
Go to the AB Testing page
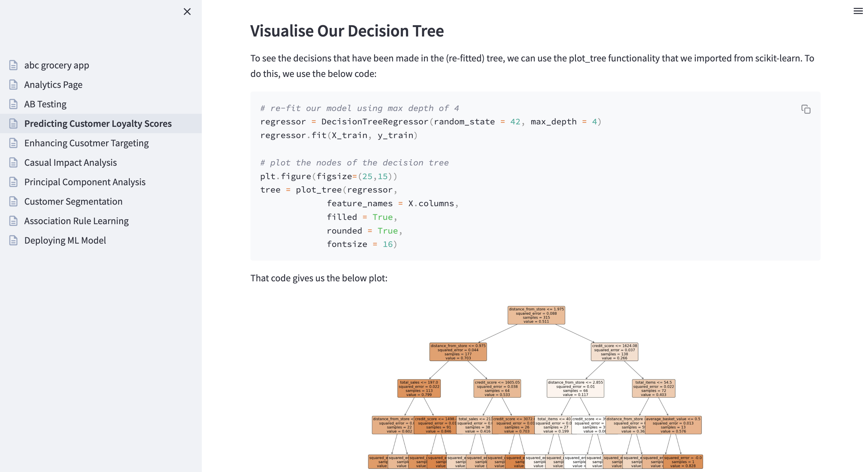pyautogui.click(x=45, y=104)
